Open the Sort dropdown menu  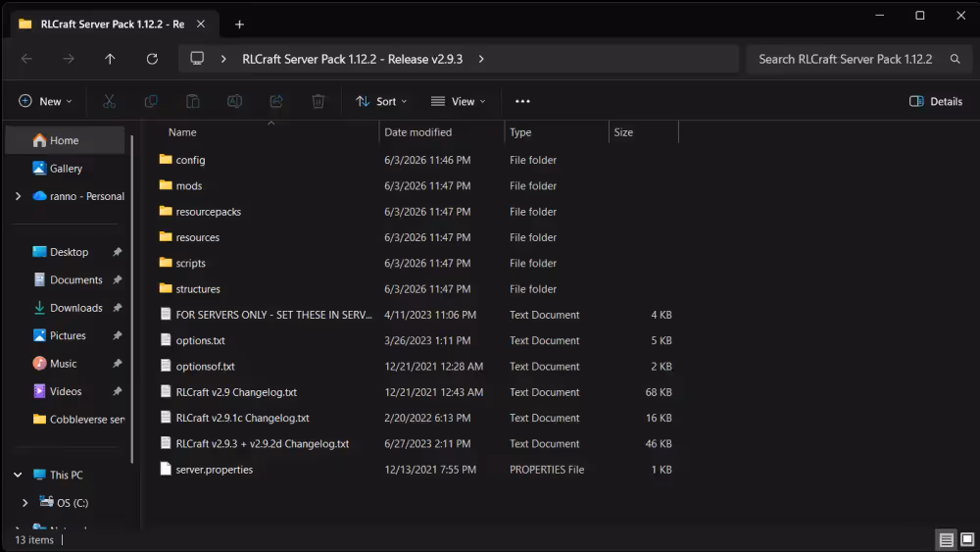pos(381,101)
